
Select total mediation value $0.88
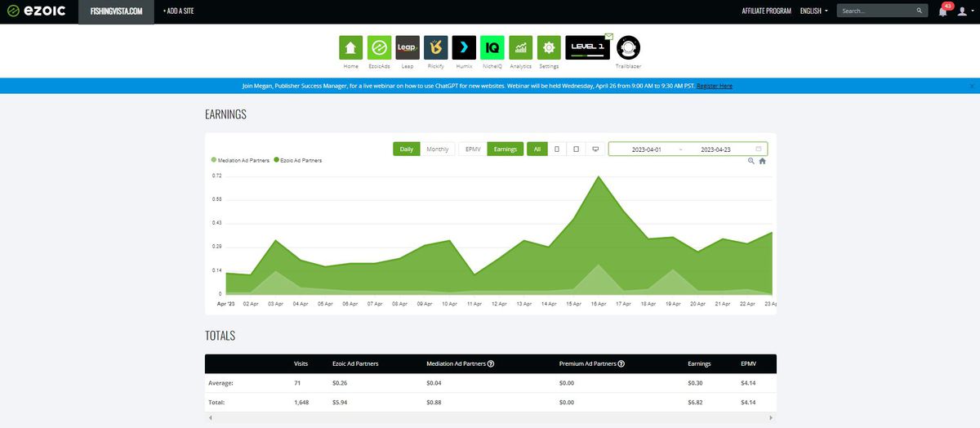click(435, 403)
